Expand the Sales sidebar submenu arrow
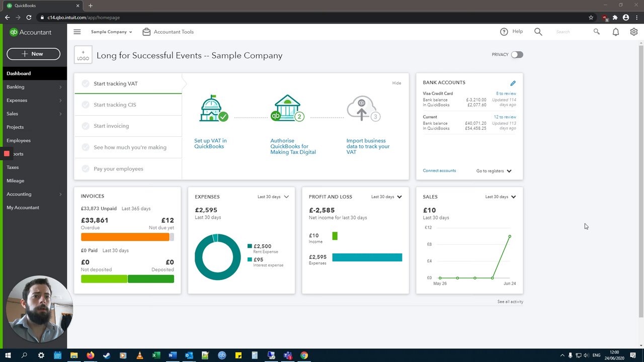 60,114
